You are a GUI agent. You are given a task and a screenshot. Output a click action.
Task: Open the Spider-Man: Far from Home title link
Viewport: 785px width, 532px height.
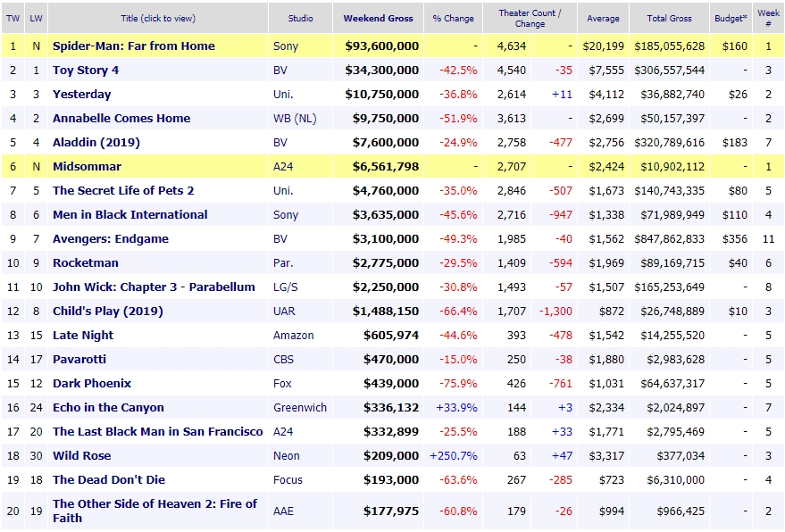134,46
